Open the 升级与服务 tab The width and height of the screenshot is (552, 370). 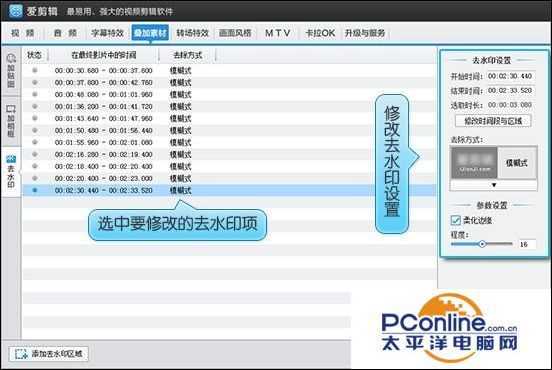(365, 33)
